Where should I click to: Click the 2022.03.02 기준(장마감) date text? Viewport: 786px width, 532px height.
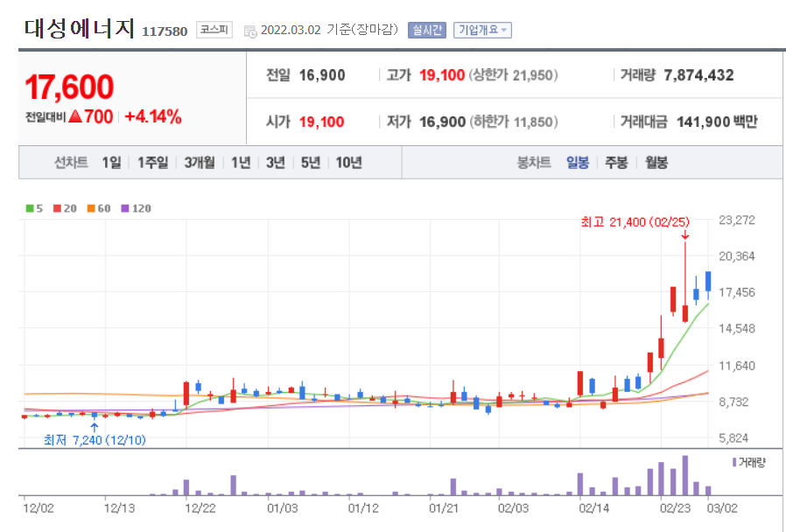tap(329, 30)
